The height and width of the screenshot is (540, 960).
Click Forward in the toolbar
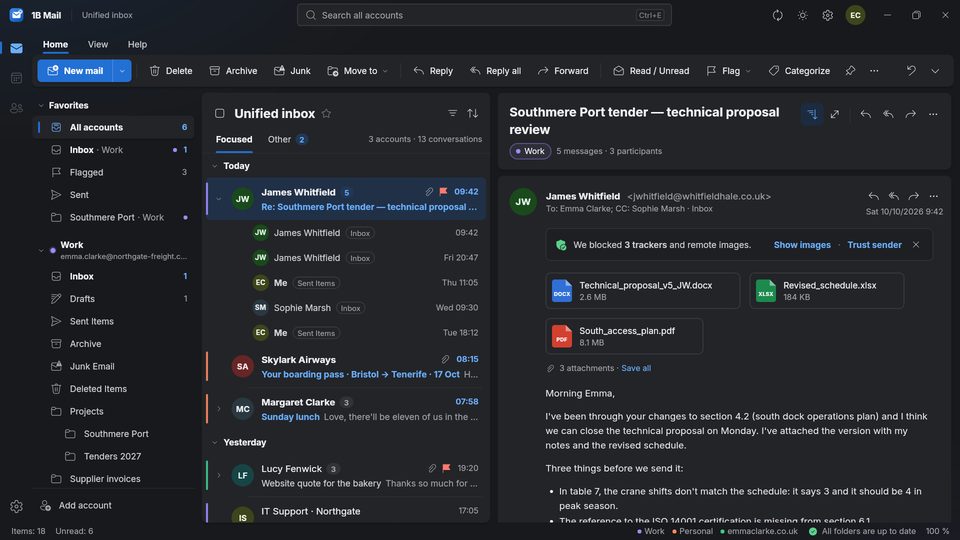pos(563,71)
